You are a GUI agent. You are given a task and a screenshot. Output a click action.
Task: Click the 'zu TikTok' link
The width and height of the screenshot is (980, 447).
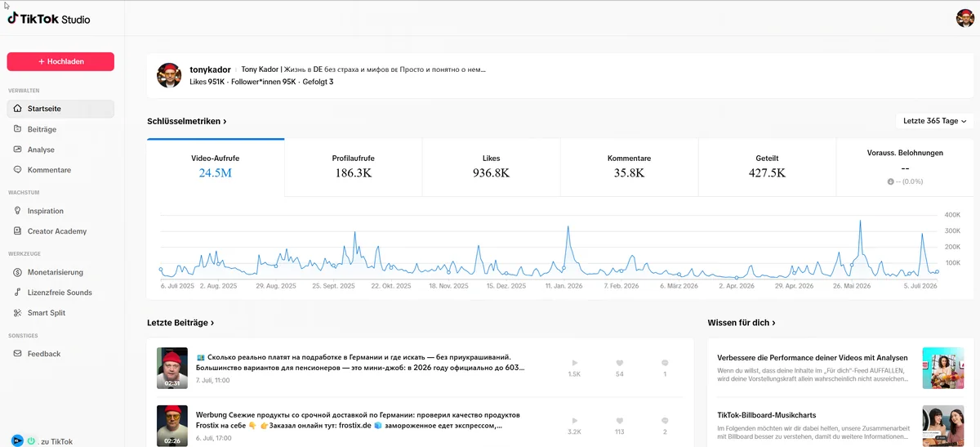click(56, 441)
